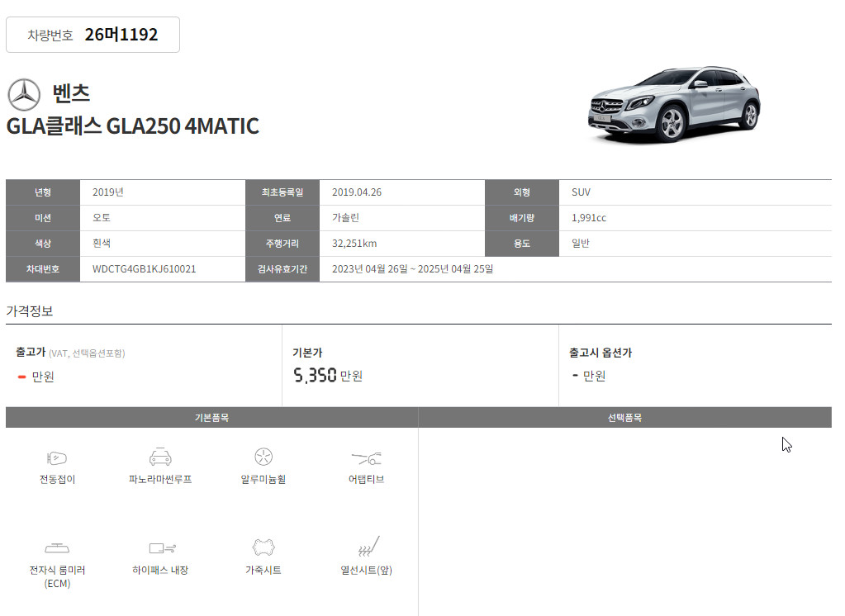Click the 열선시트(앞) heated seat icon

(x=368, y=546)
